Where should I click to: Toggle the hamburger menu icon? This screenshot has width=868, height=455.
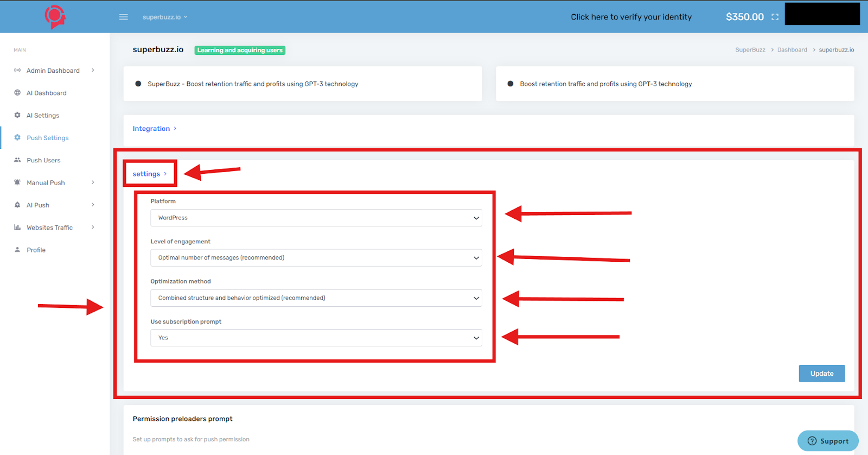[x=124, y=17]
